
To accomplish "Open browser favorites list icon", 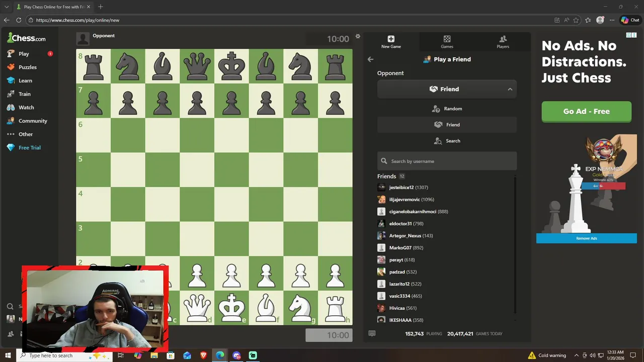I will 588,20.
